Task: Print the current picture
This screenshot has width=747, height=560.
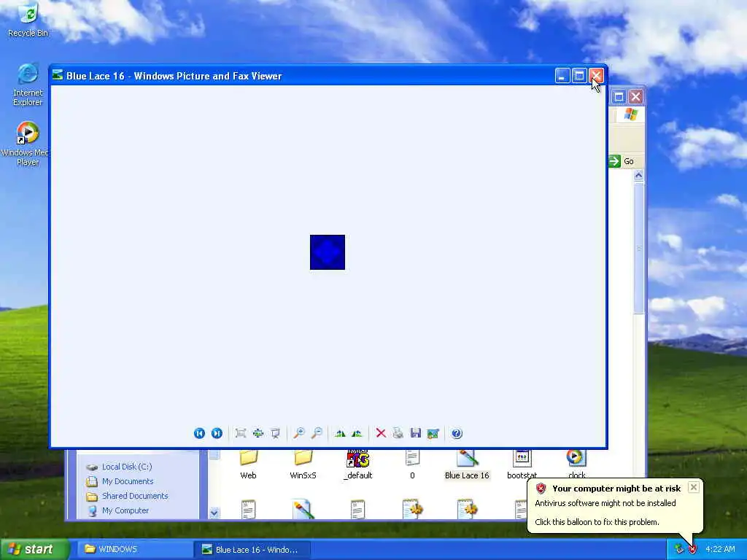Action: pos(398,433)
